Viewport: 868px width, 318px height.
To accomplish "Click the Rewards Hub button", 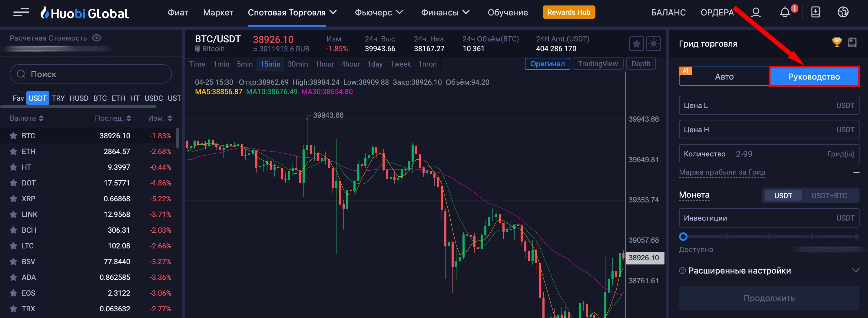I will (x=568, y=12).
